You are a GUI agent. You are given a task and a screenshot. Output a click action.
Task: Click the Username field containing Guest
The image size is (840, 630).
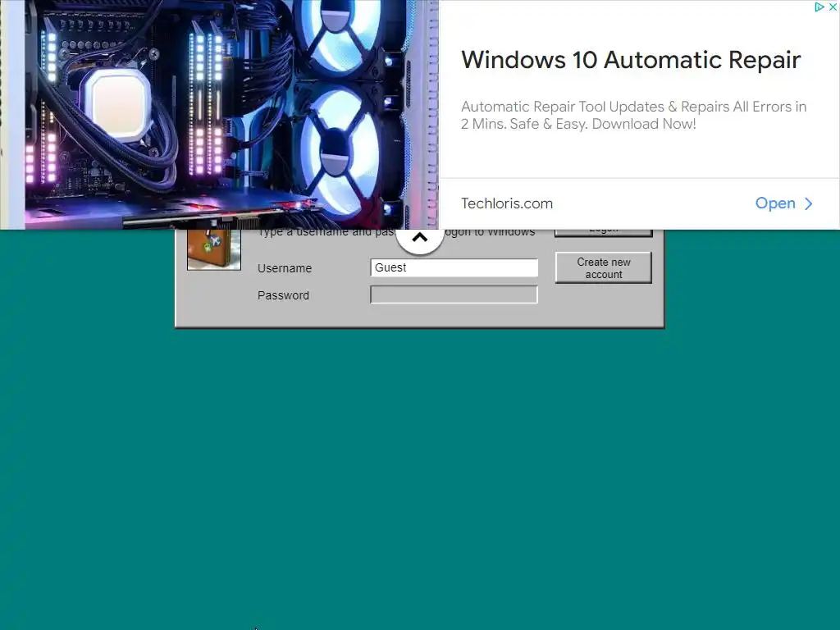pyautogui.click(x=454, y=268)
